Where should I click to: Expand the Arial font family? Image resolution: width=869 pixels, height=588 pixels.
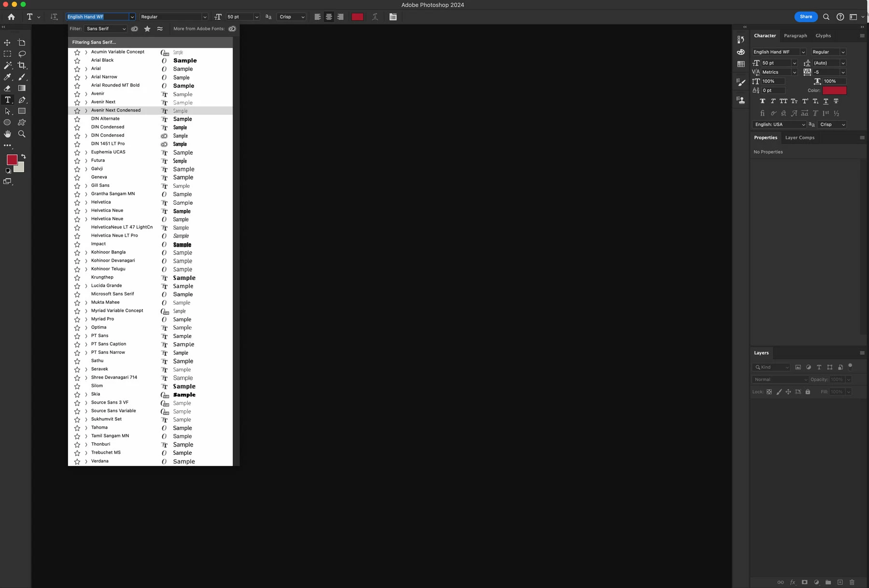click(86, 69)
